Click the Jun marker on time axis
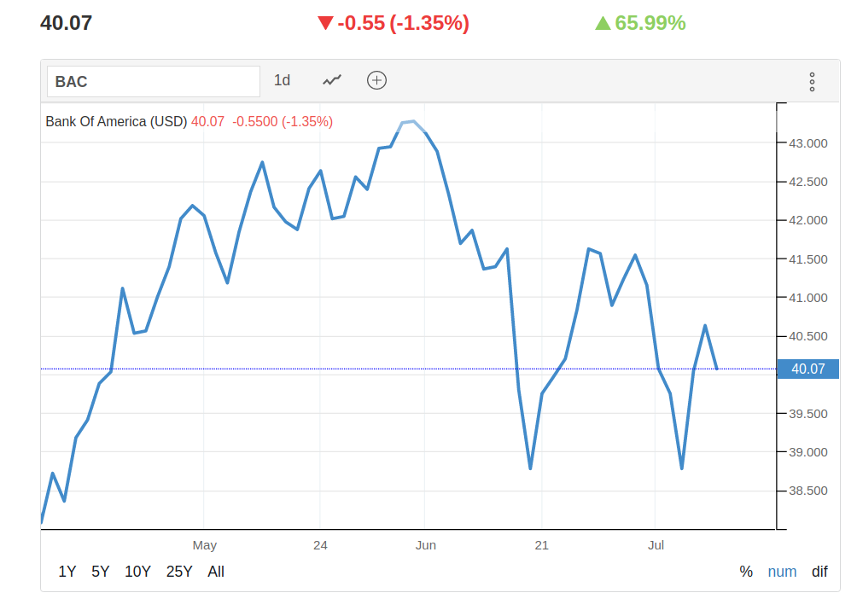 point(425,545)
